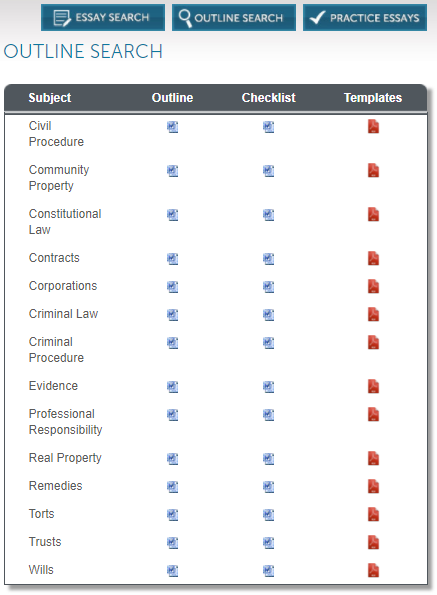
Task: Click the Checklist column header
Action: tap(269, 98)
